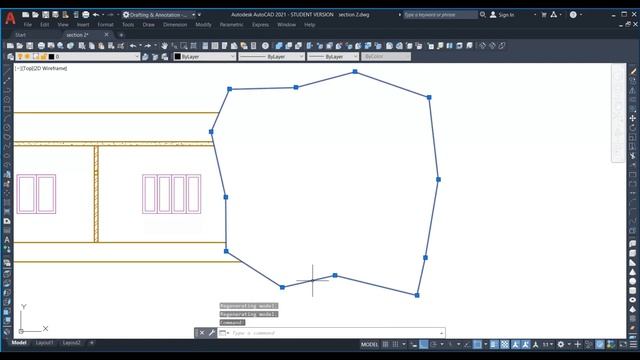Click Undo arrow in Standard toolbar

pos(133,46)
